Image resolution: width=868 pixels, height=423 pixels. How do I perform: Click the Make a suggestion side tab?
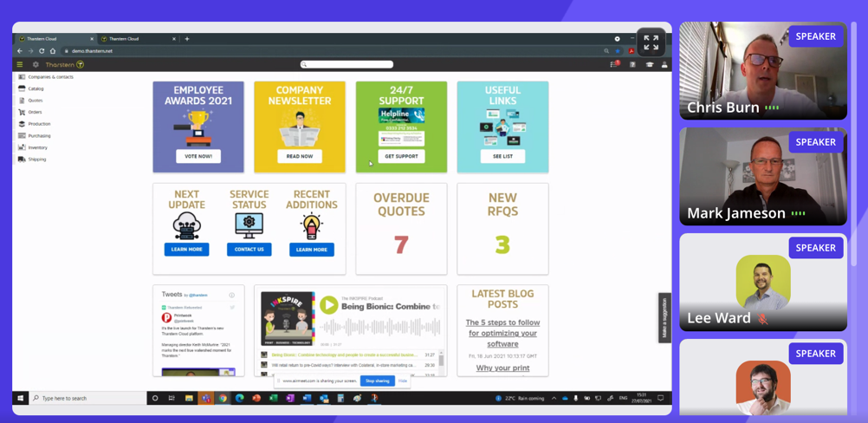(664, 318)
